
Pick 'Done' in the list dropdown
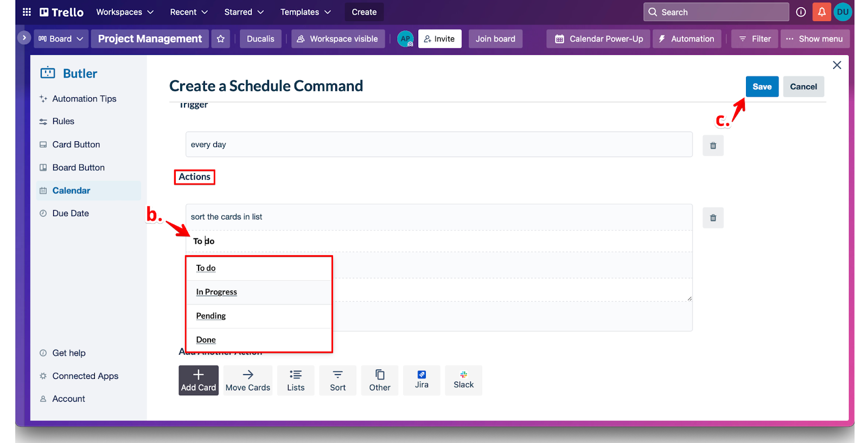(206, 340)
